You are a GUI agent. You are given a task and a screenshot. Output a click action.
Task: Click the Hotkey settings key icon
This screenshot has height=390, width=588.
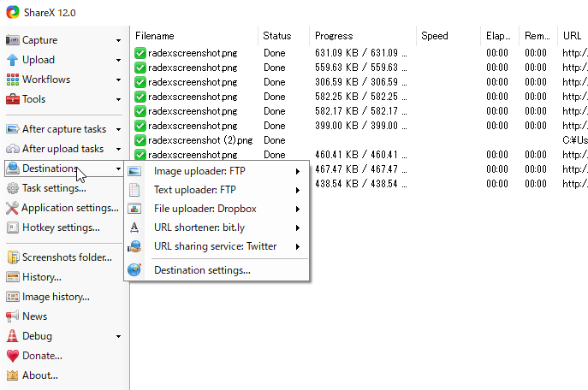[12, 227]
